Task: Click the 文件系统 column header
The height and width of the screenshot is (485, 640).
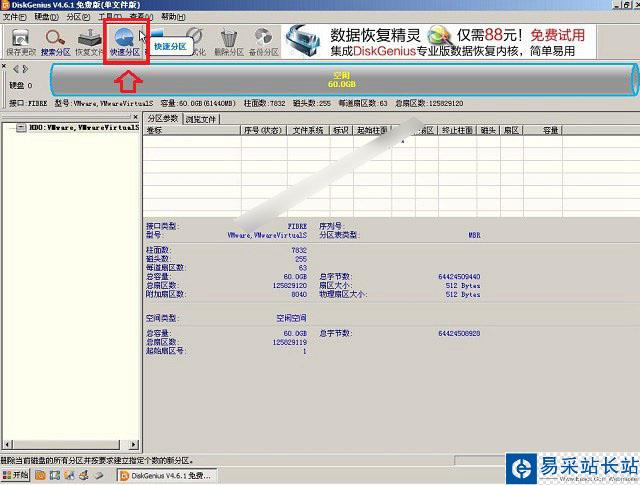Action: click(x=308, y=130)
